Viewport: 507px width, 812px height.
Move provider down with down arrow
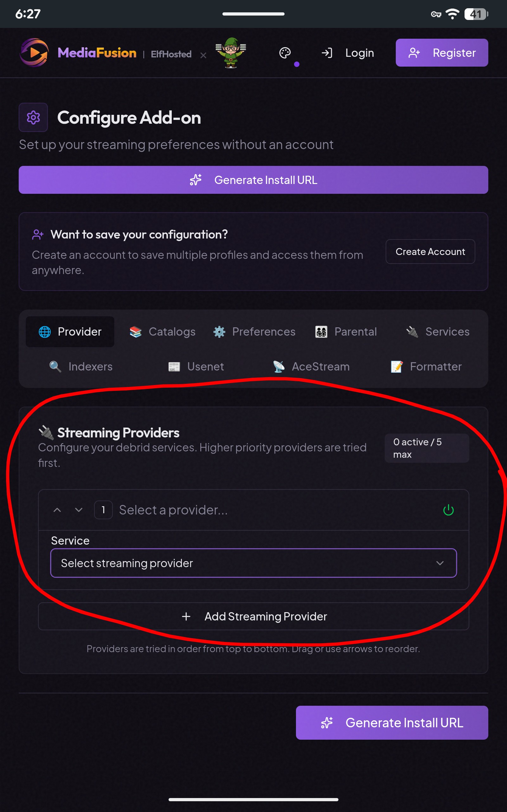click(x=79, y=510)
